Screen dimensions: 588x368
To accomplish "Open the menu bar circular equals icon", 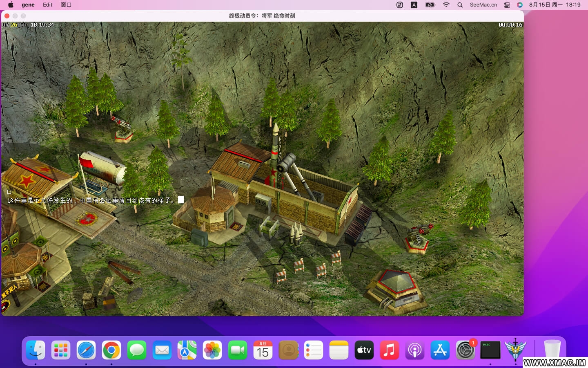I will 400,5.
